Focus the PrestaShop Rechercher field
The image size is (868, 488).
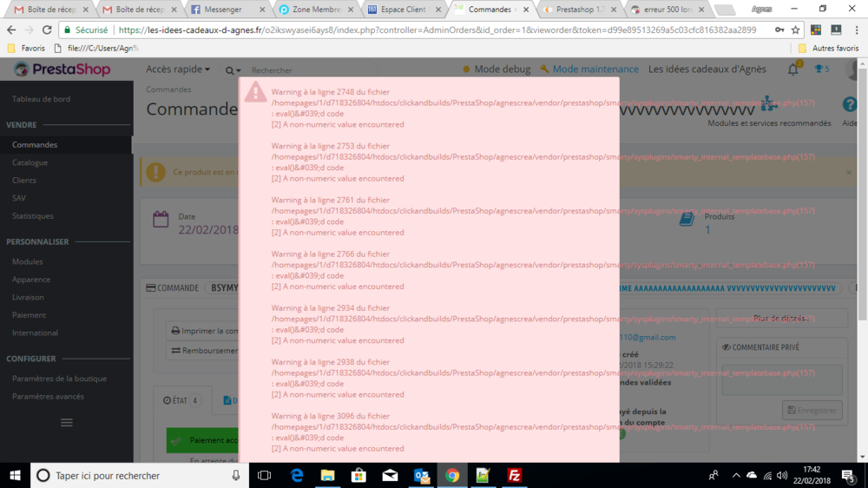312,70
